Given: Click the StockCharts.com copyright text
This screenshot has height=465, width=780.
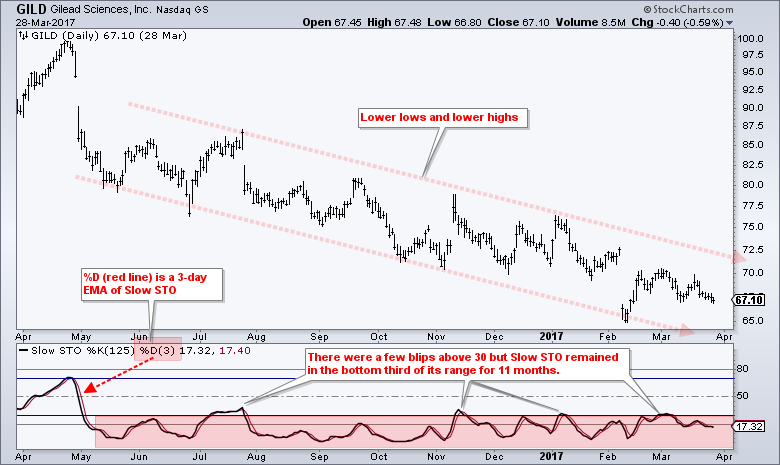Looking at the screenshot, I should (x=688, y=9).
